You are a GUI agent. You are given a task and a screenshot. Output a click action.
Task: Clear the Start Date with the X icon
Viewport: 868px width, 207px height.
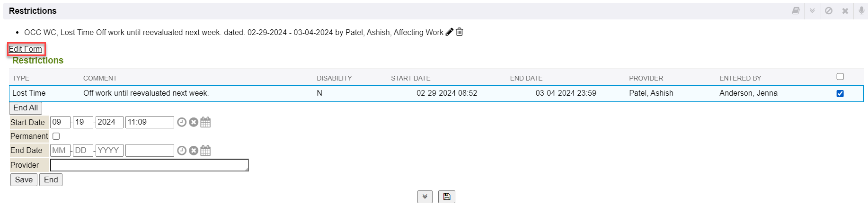194,122
